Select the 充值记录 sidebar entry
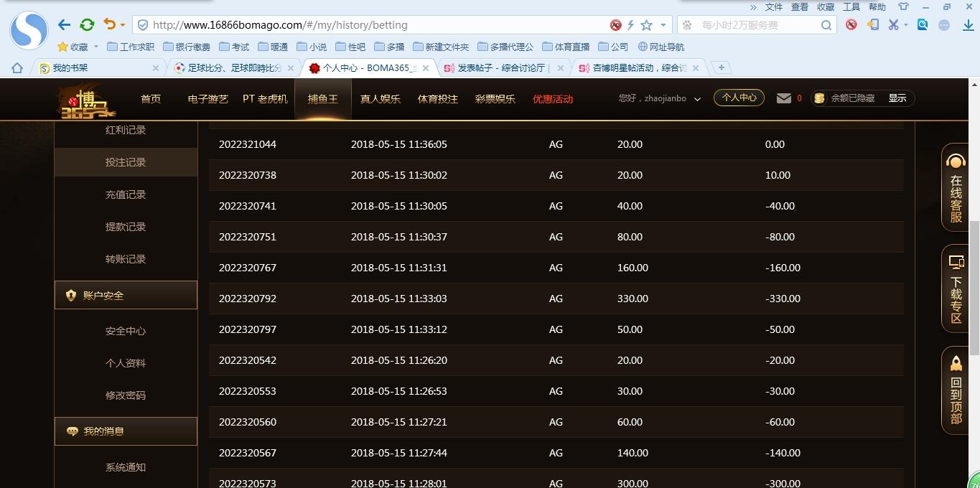 (125, 194)
